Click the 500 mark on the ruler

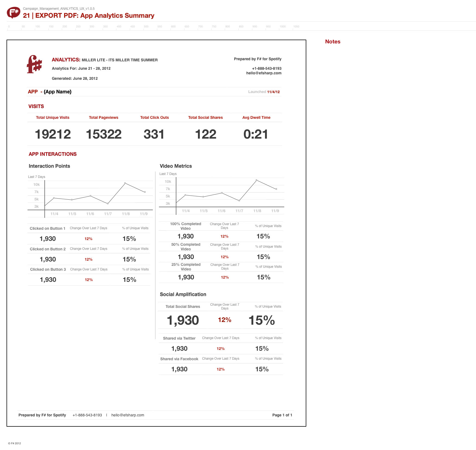(x=146, y=27)
